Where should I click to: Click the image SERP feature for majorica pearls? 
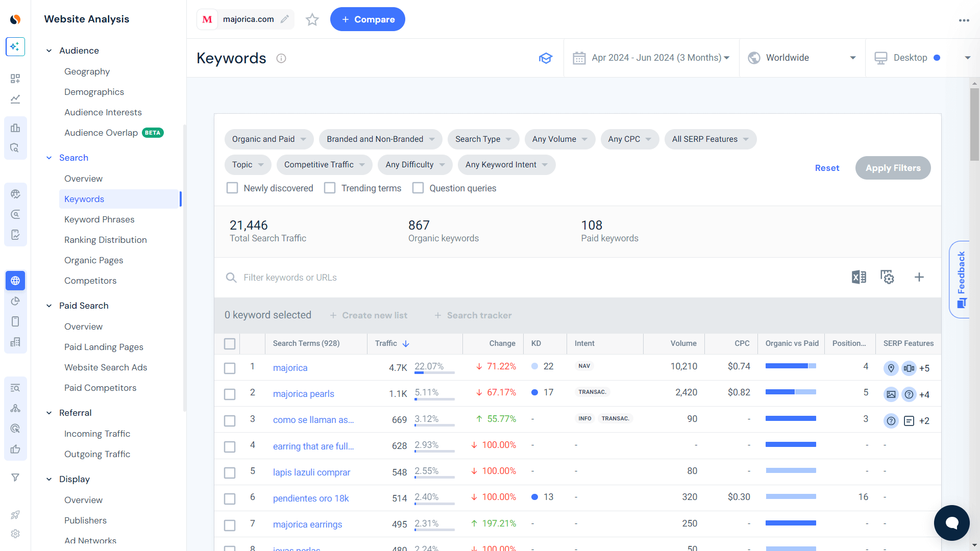891,394
